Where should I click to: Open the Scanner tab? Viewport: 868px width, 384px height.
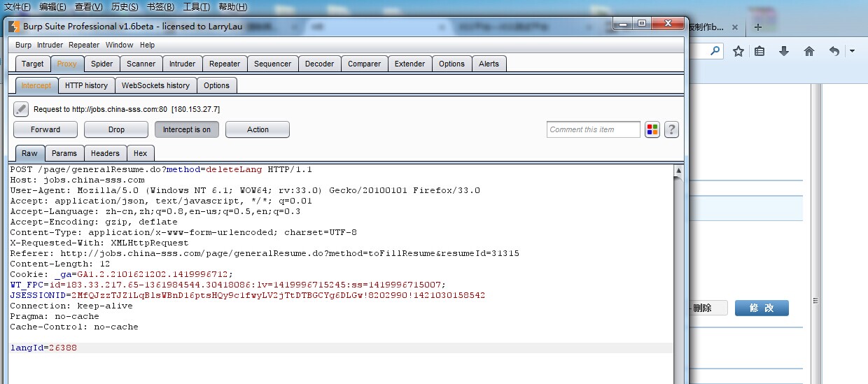click(x=141, y=64)
